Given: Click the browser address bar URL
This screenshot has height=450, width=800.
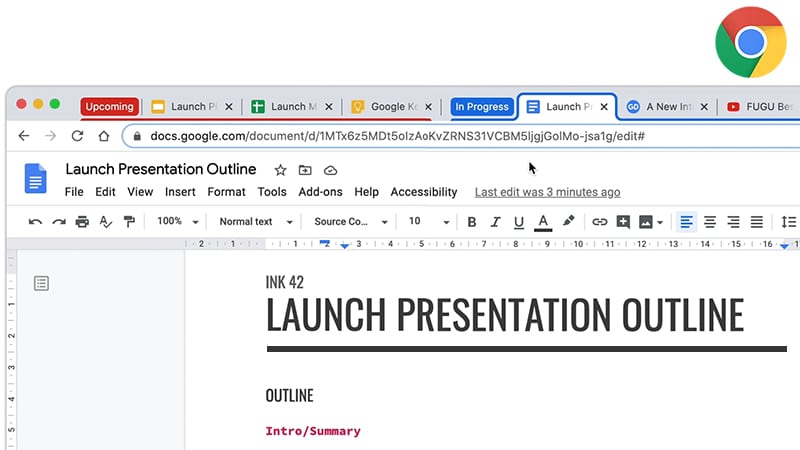Looking at the screenshot, I should [x=397, y=136].
